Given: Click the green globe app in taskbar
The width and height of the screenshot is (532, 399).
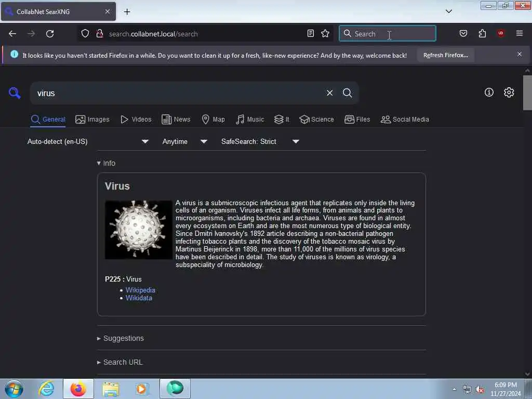Looking at the screenshot, I should (175, 388).
